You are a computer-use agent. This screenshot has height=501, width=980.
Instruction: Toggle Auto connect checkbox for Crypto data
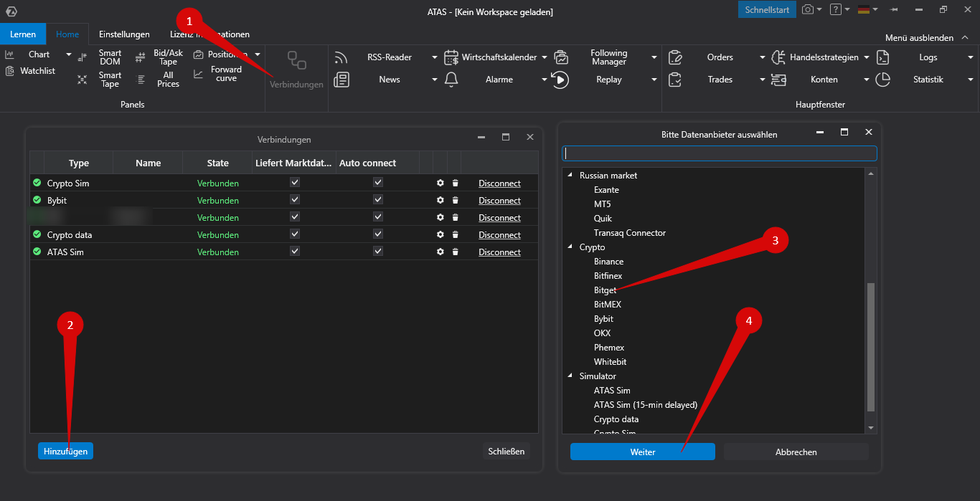[x=378, y=234]
